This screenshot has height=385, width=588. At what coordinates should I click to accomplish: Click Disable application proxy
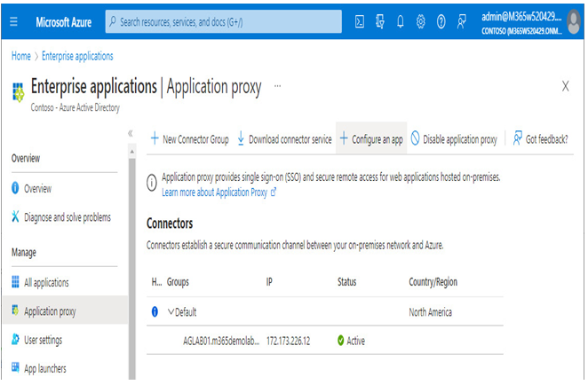[454, 139]
